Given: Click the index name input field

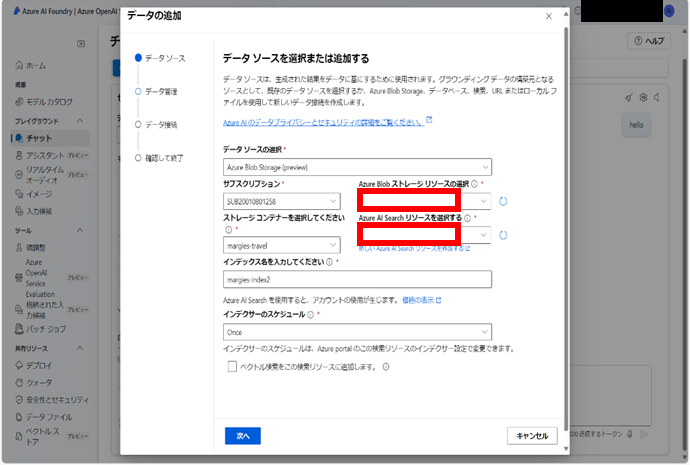Looking at the screenshot, I should point(357,280).
